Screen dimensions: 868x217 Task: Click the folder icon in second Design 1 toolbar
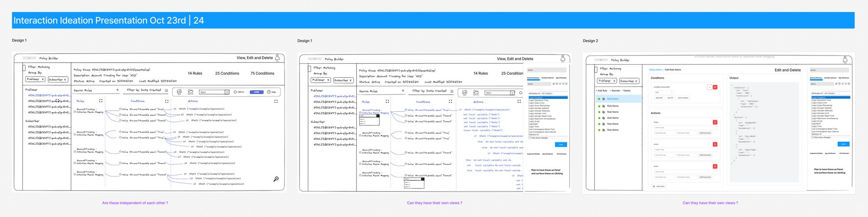click(476, 93)
